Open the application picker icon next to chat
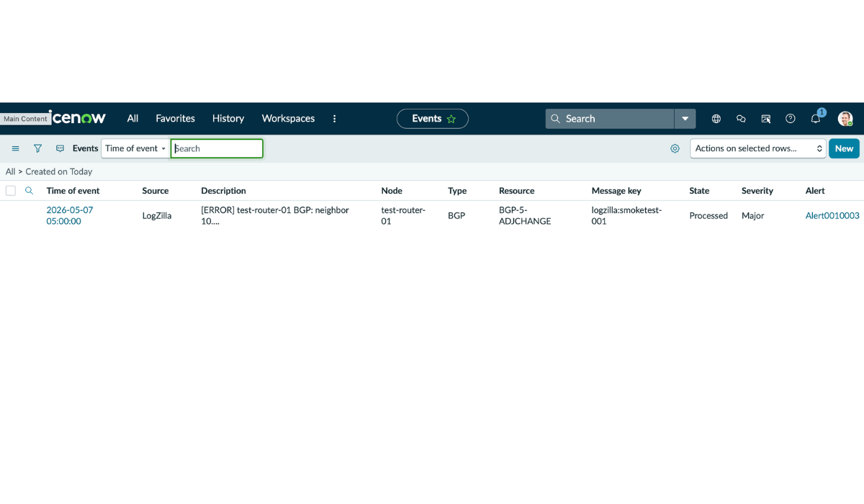The image size is (864, 504). click(766, 119)
